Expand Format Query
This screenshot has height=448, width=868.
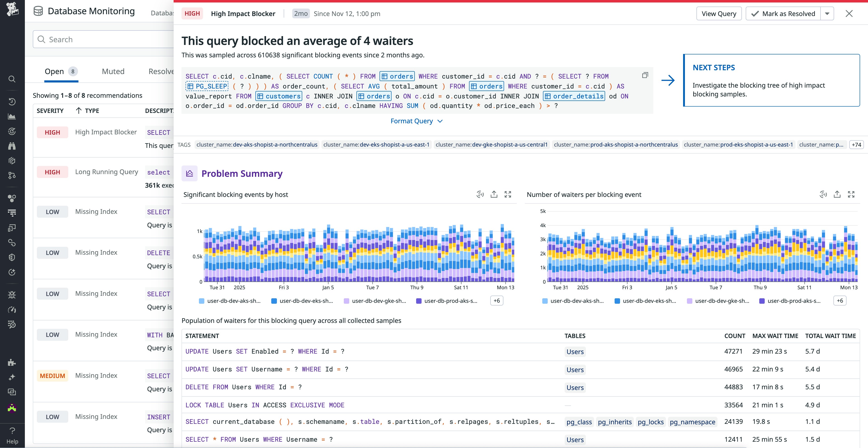pyautogui.click(x=416, y=121)
